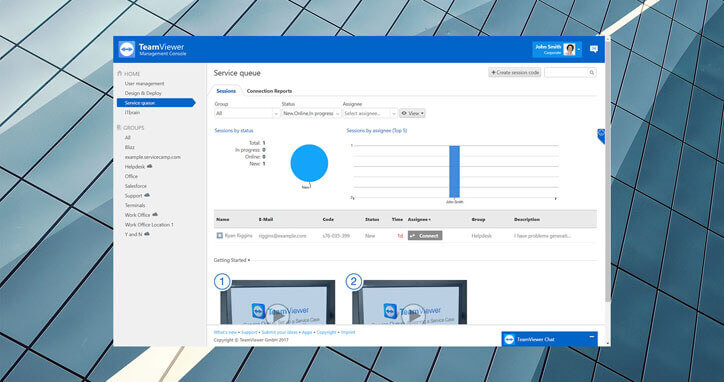Click into the search input field
This screenshot has height=382, width=724.
(x=566, y=73)
